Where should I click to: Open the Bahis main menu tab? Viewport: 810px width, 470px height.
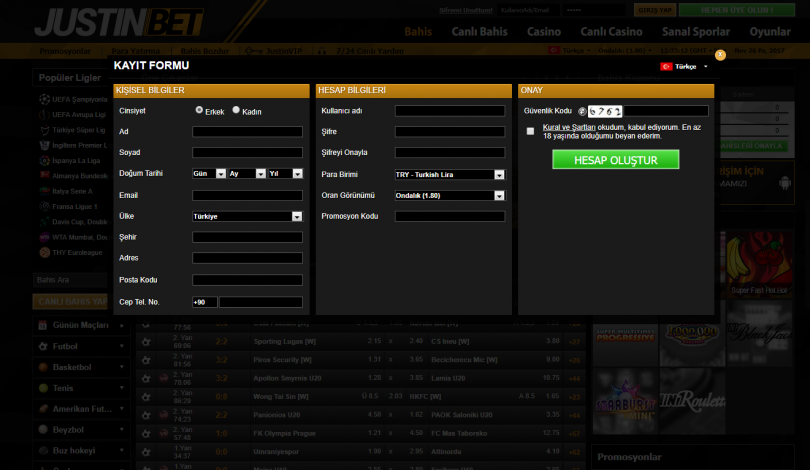pos(418,32)
